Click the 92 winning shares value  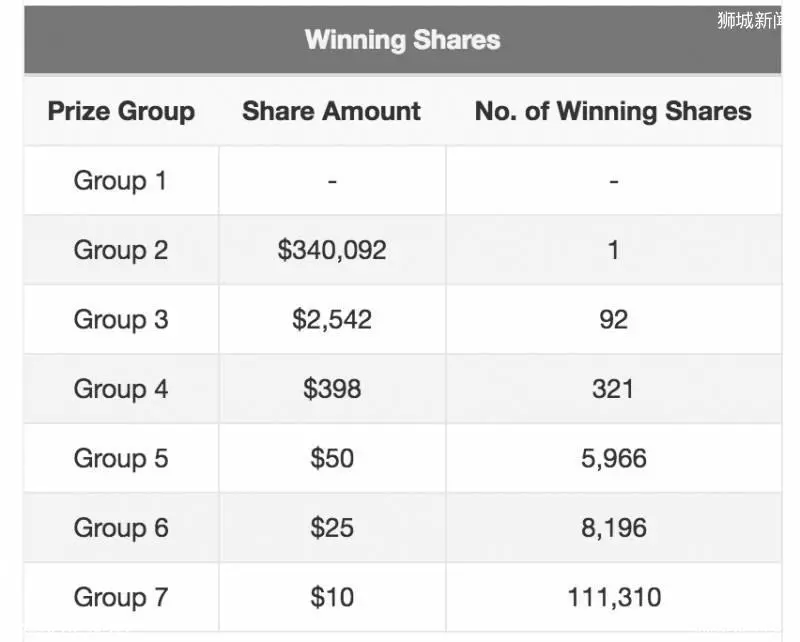[x=614, y=319]
